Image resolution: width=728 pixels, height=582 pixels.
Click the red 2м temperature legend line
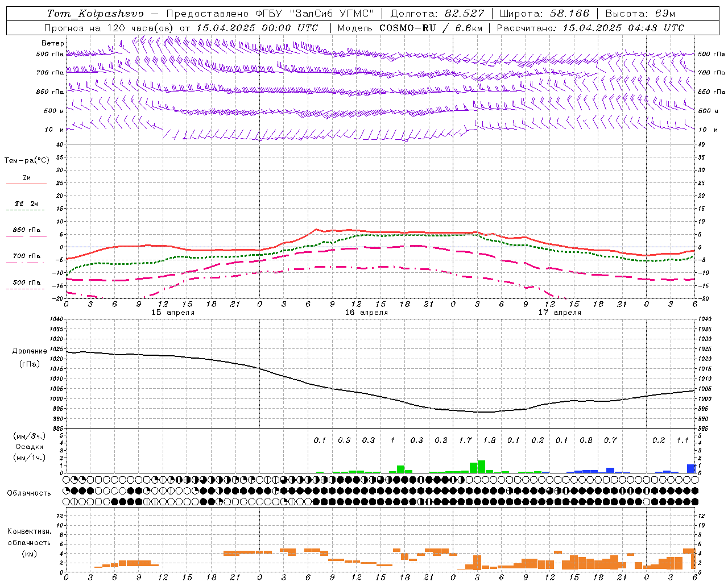tap(26, 184)
